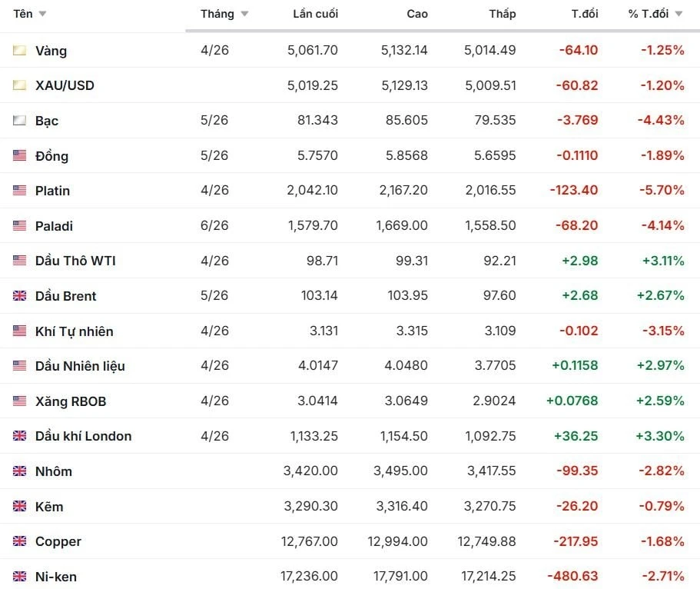
Task: Open the Dầu khí London link
Action: pyautogui.click(x=83, y=436)
